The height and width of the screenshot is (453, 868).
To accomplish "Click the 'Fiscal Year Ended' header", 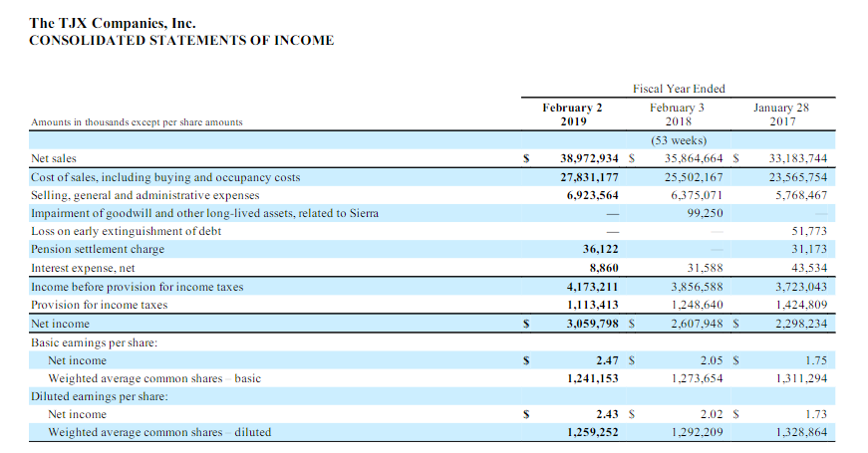I will [679, 89].
